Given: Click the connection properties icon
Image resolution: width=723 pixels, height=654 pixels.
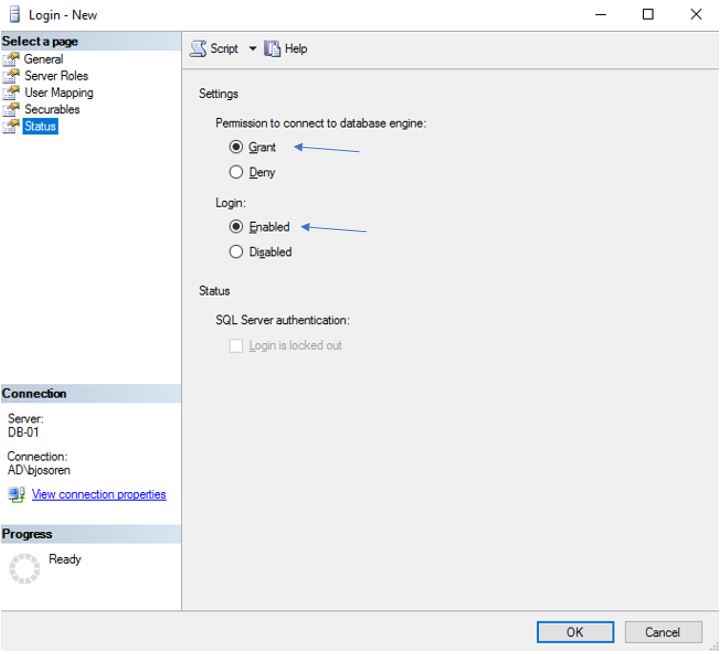Looking at the screenshot, I should (16, 495).
